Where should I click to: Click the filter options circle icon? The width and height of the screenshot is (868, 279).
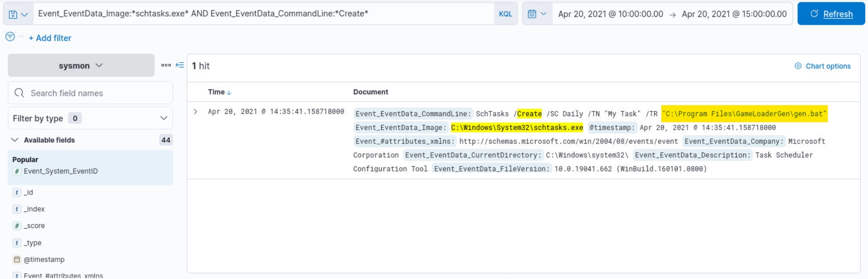[x=10, y=37]
